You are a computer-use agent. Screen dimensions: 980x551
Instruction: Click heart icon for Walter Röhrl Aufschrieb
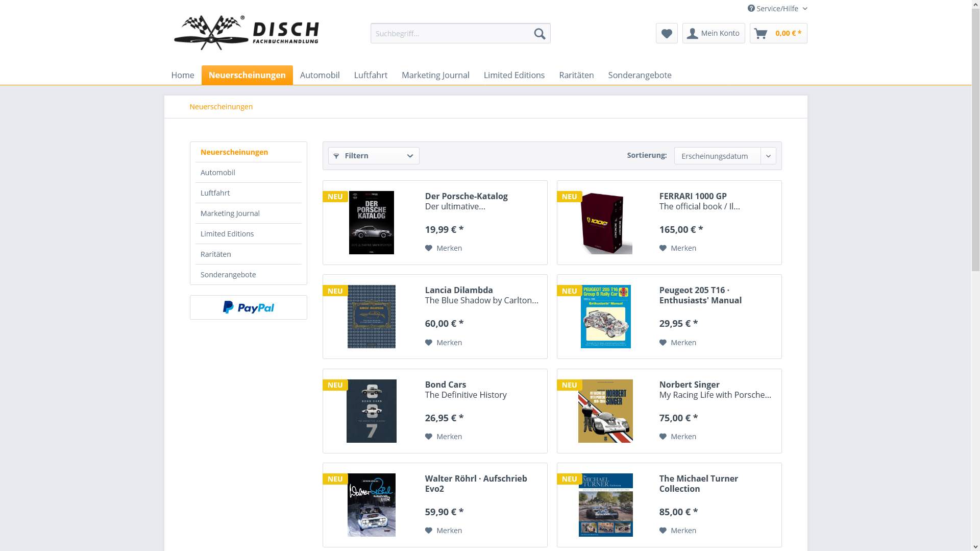click(x=429, y=531)
